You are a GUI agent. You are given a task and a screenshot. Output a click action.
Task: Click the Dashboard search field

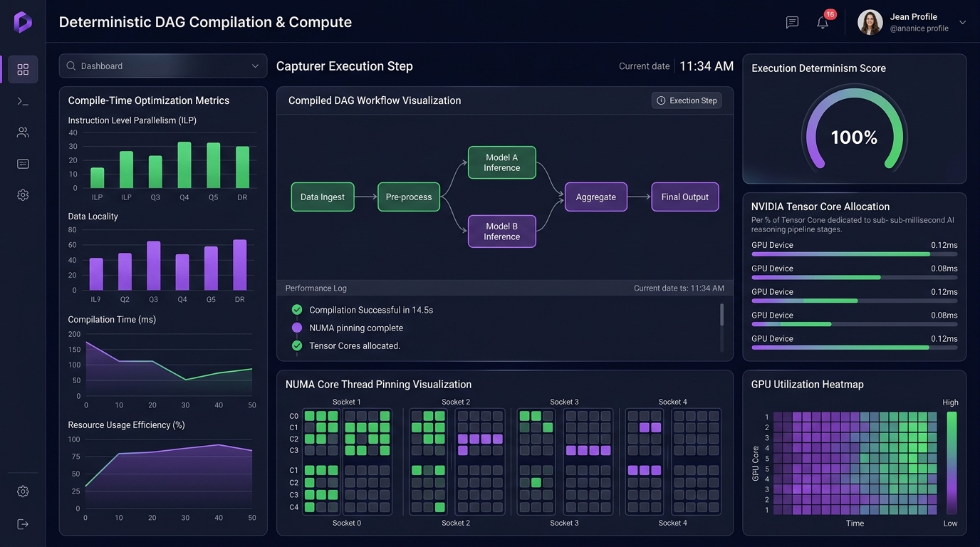pos(163,66)
